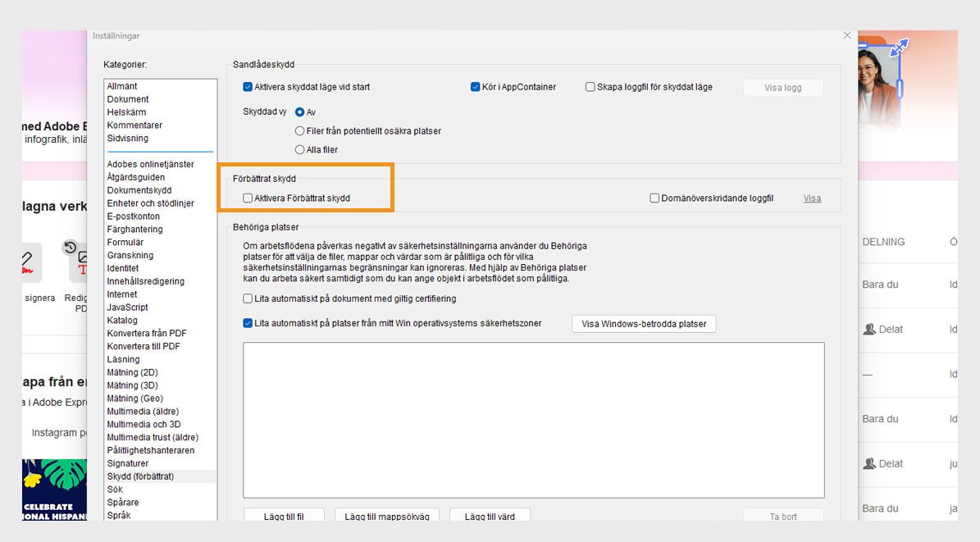Click the expand arrows icon on banner image
The height and width of the screenshot is (542, 980).
899,48
